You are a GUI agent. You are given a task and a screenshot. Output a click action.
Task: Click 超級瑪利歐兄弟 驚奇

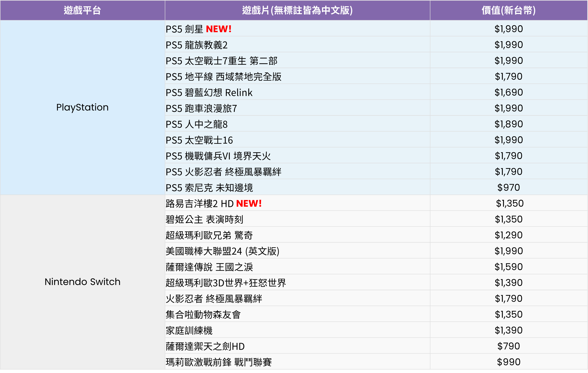[x=209, y=235]
